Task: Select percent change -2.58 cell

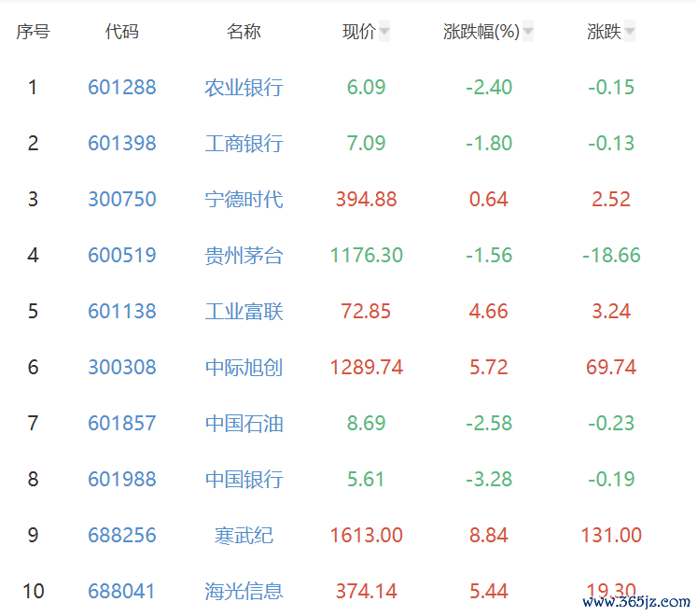Action: tap(489, 424)
